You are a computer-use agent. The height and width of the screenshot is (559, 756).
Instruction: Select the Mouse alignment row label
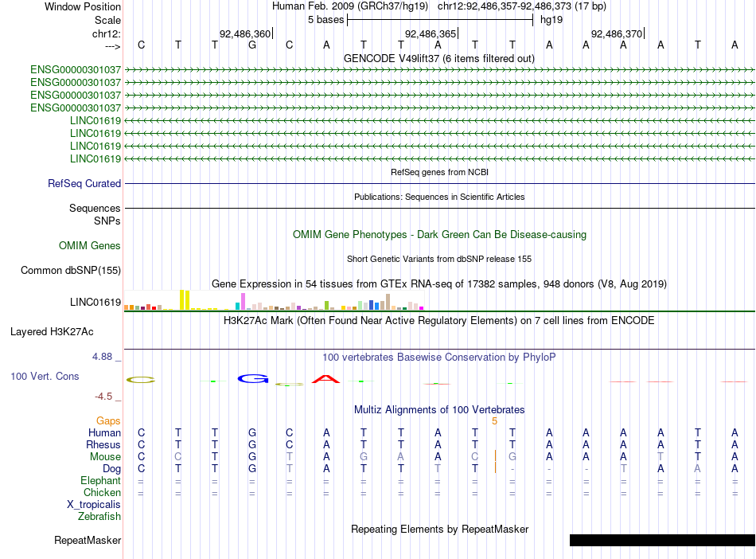[105, 456]
